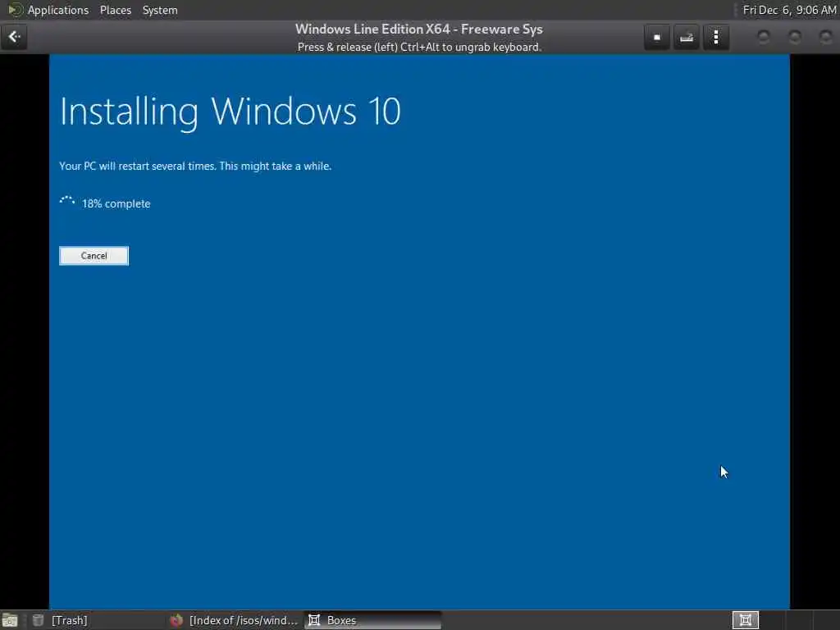Open the Applications menu

tap(58, 10)
